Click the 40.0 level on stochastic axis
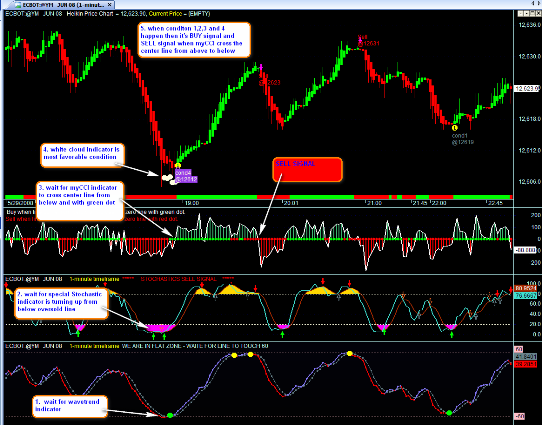 point(535,314)
